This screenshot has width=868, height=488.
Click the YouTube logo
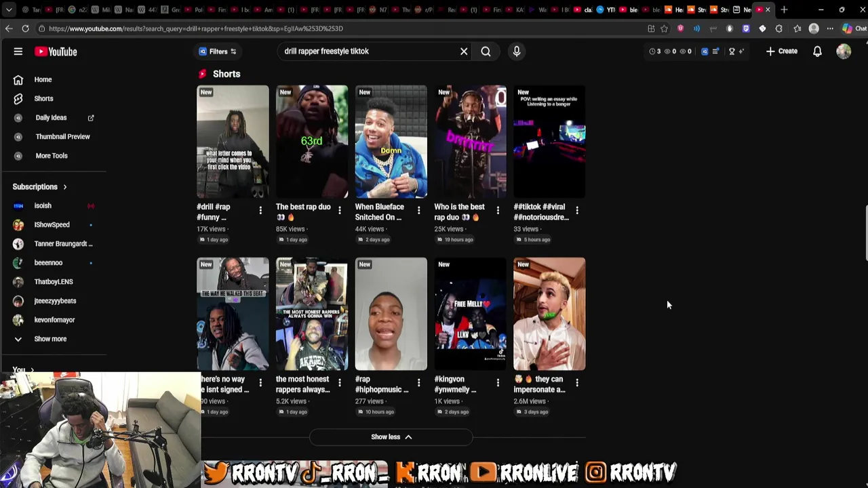(56, 52)
